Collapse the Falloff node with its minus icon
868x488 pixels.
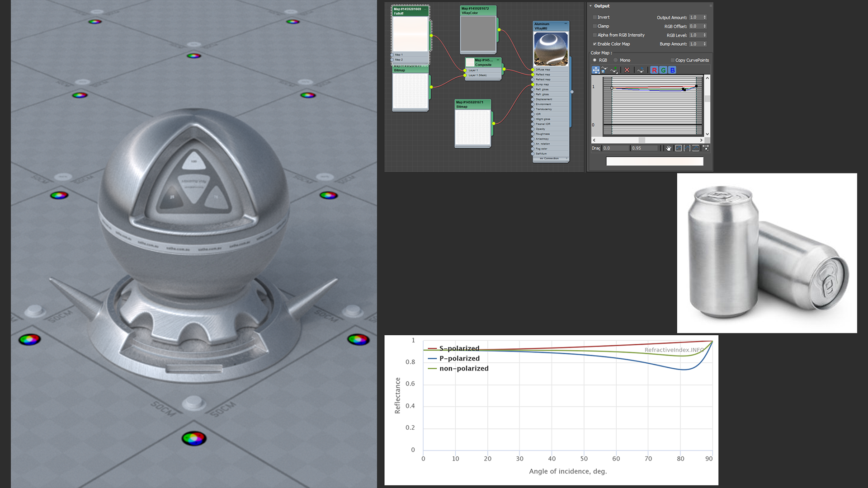tap(425, 9)
